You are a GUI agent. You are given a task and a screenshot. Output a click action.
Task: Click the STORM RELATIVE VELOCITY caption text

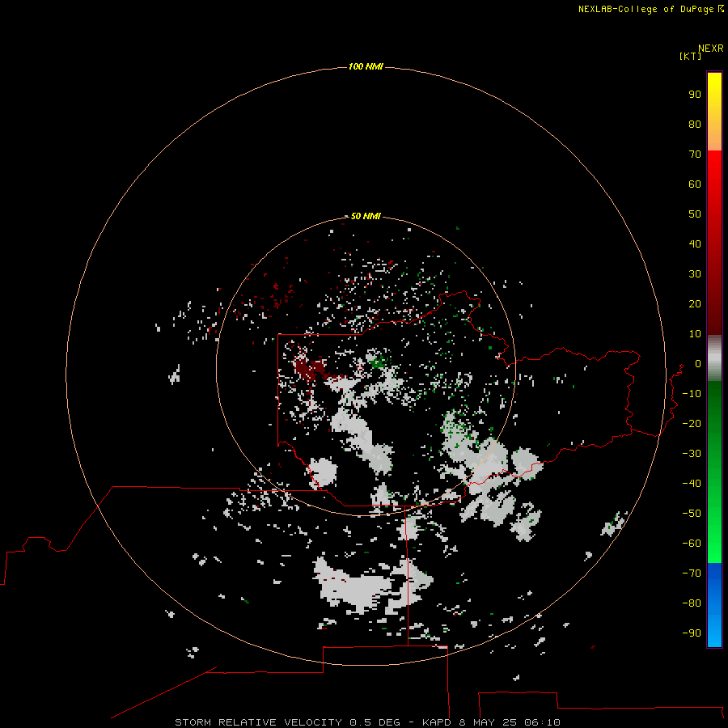258,722
